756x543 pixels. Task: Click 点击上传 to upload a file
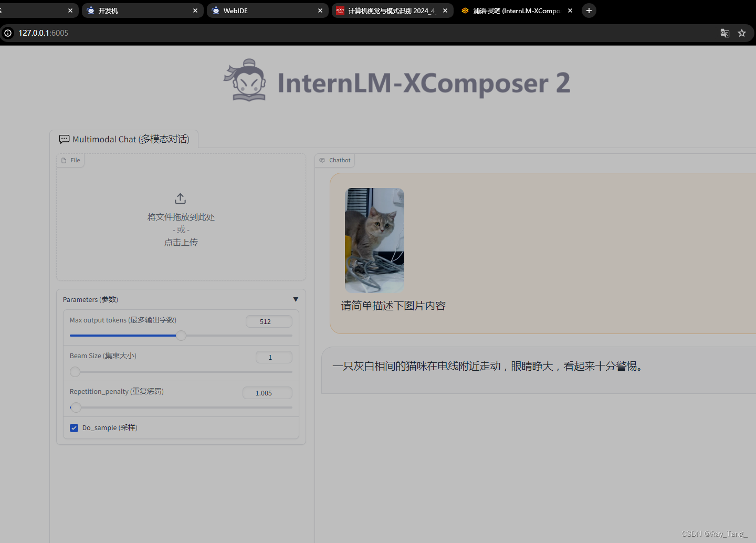coord(181,243)
